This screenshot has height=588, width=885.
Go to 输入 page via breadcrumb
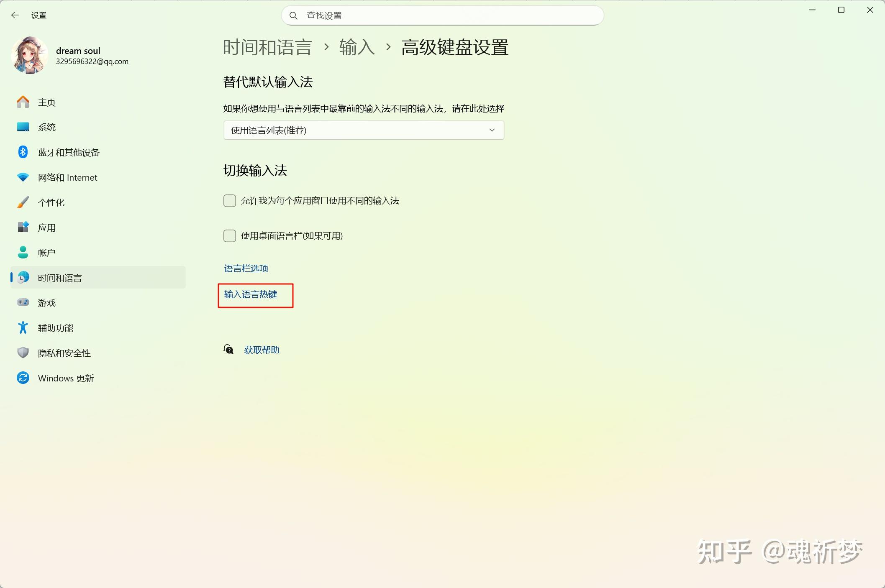356,48
